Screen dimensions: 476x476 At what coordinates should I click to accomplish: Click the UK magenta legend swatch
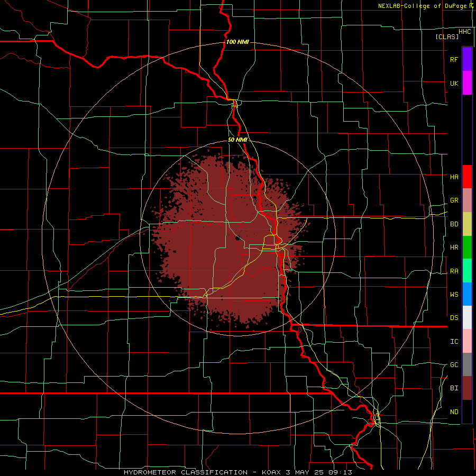pos(467,83)
